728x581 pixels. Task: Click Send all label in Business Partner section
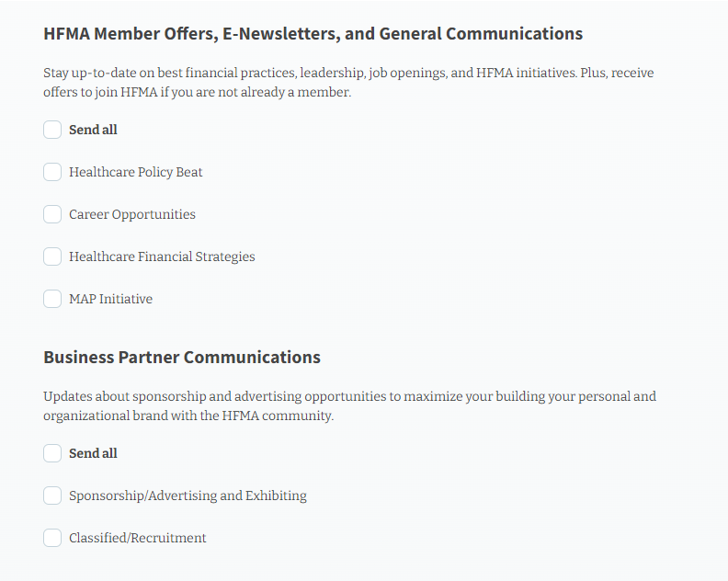pyautogui.click(x=93, y=453)
